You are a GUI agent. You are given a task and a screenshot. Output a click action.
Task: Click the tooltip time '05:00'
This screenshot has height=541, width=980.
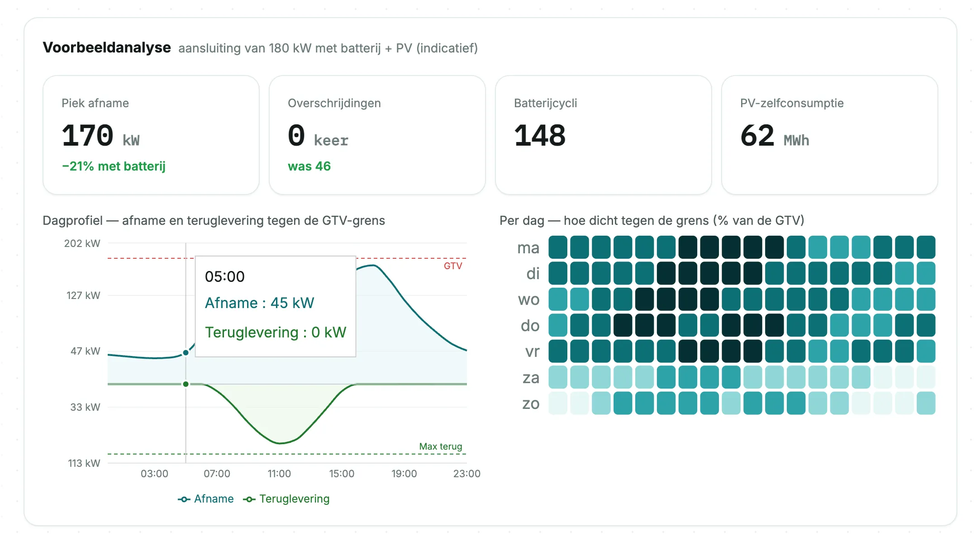(x=225, y=276)
